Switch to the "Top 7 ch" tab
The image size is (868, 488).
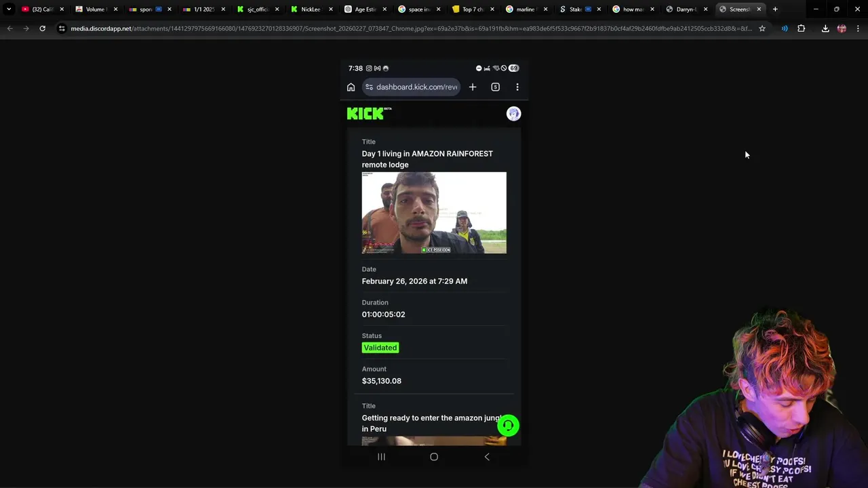click(473, 9)
